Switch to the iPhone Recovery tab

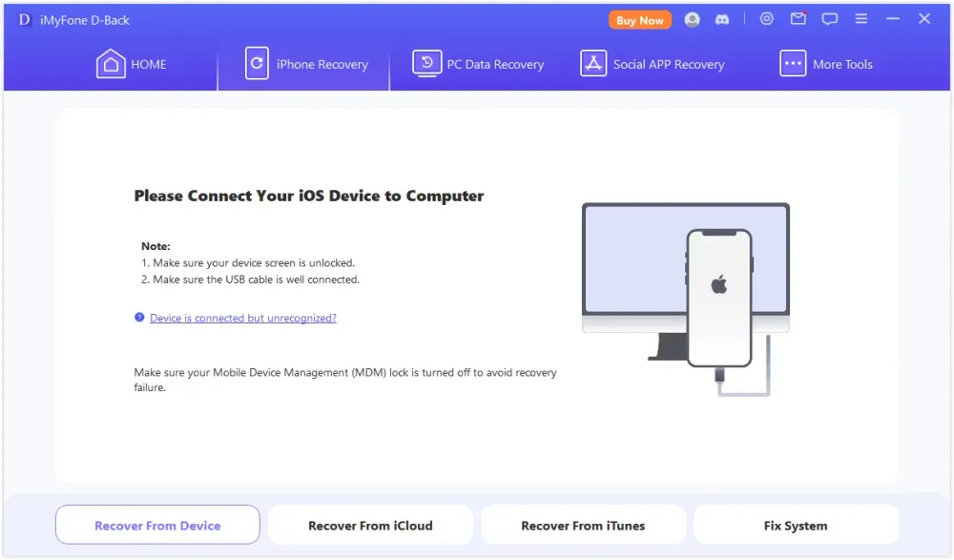point(305,65)
